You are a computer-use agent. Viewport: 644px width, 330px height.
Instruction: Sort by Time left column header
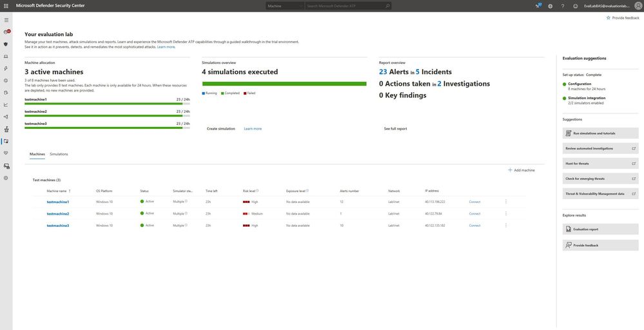pos(211,191)
